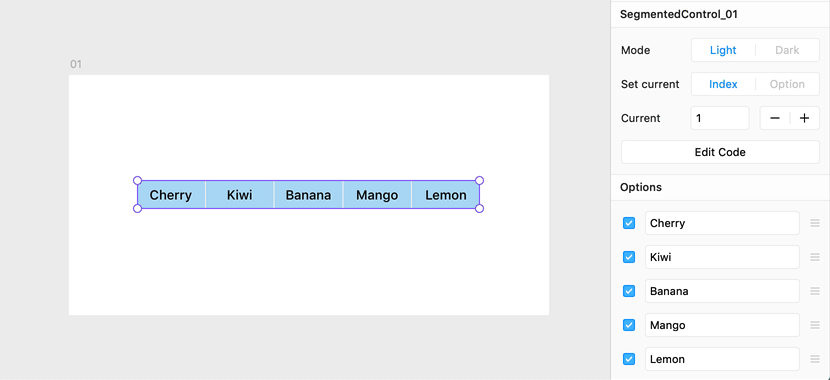This screenshot has width=830, height=380.
Task: Select Light mode
Action: pos(723,50)
